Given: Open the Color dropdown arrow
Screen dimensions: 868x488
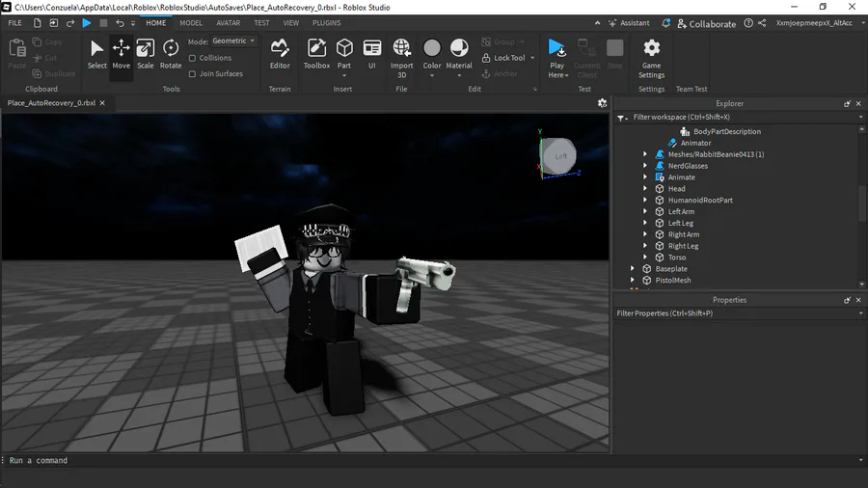Looking at the screenshot, I should point(432,75).
